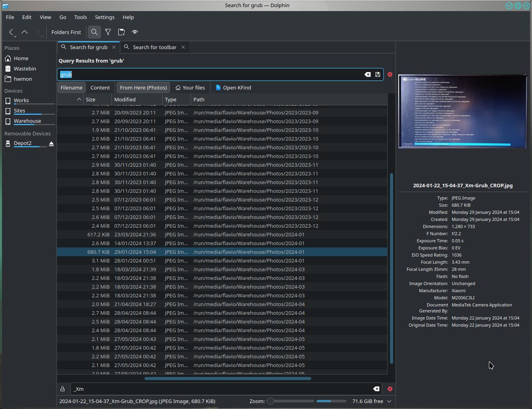Toggle the search magnifier toolbar button
This screenshot has height=409, width=532.
coord(94,32)
